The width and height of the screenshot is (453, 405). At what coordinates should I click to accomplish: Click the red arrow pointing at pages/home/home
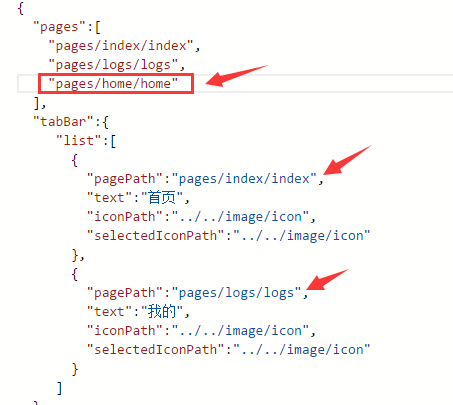235,75
